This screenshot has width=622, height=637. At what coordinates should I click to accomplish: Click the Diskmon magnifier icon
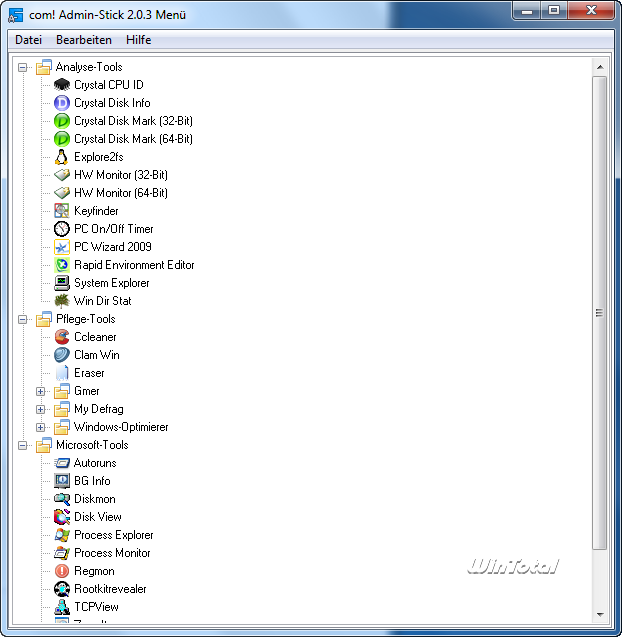[62, 499]
